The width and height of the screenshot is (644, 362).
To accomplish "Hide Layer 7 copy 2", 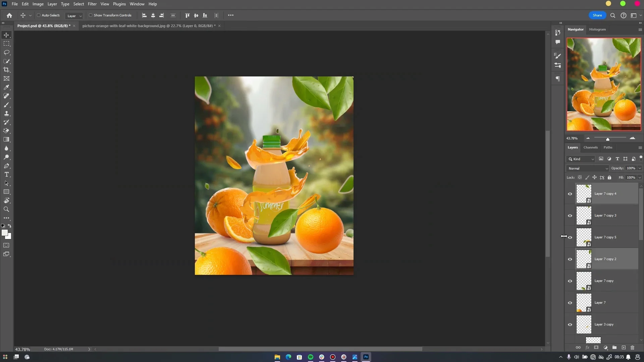I will click(x=570, y=259).
